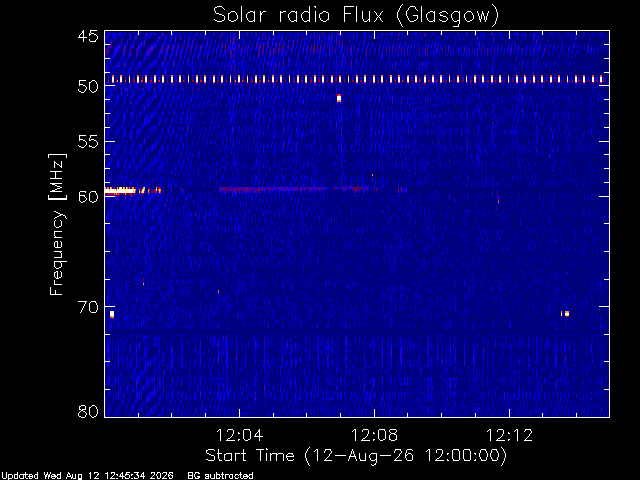Click the Solar radio Flux (Glasgow) title
Viewport: 640px width, 480px height.
click(356, 16)
